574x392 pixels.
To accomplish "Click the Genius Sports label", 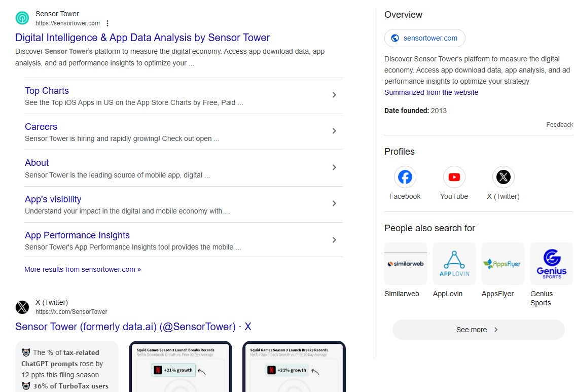I will (x=542, y=298).
